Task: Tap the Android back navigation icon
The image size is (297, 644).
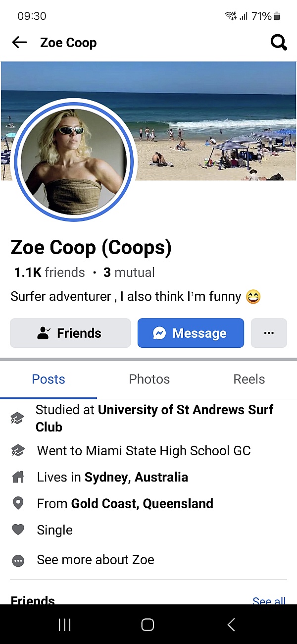Action: tap(231, 625)
